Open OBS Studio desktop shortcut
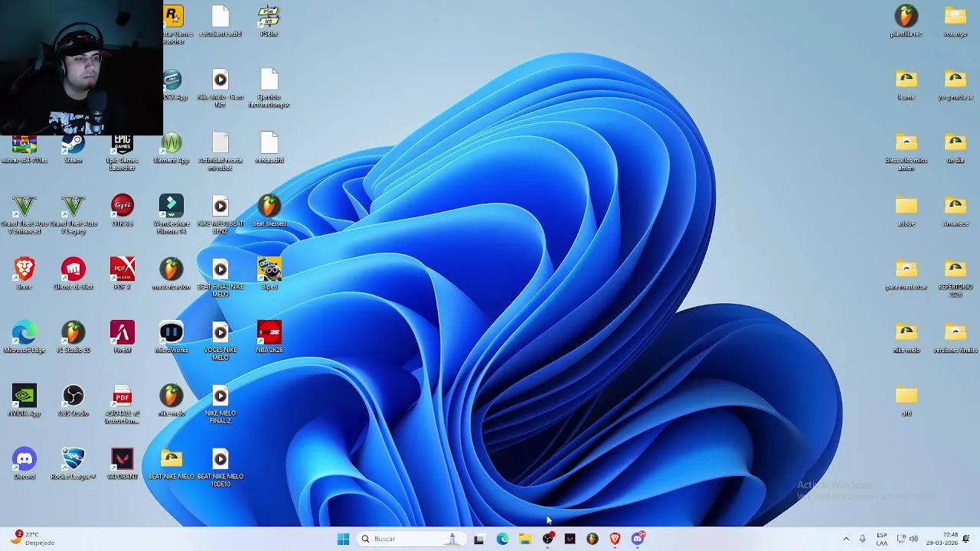The height and width of the screenshot is (551, 980). click(x=73, y=400)
